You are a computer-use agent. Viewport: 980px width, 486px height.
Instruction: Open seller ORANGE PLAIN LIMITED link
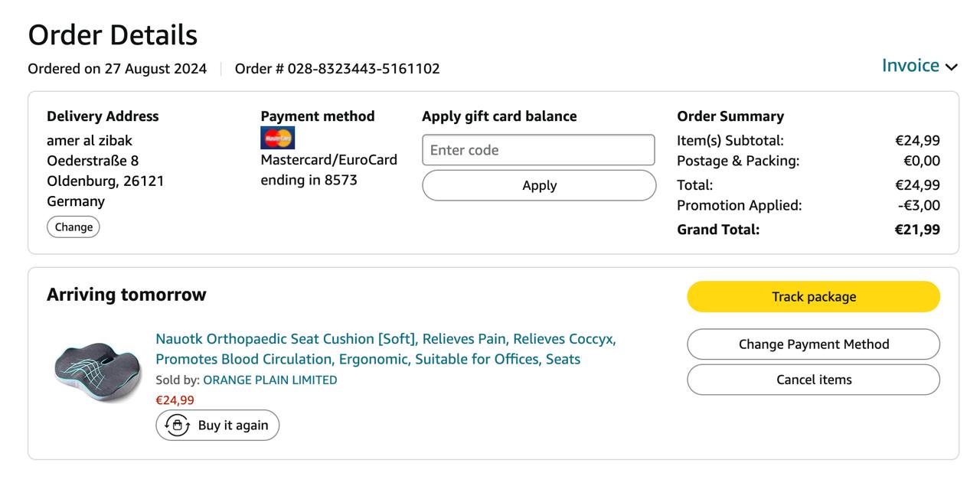point(269,380)
